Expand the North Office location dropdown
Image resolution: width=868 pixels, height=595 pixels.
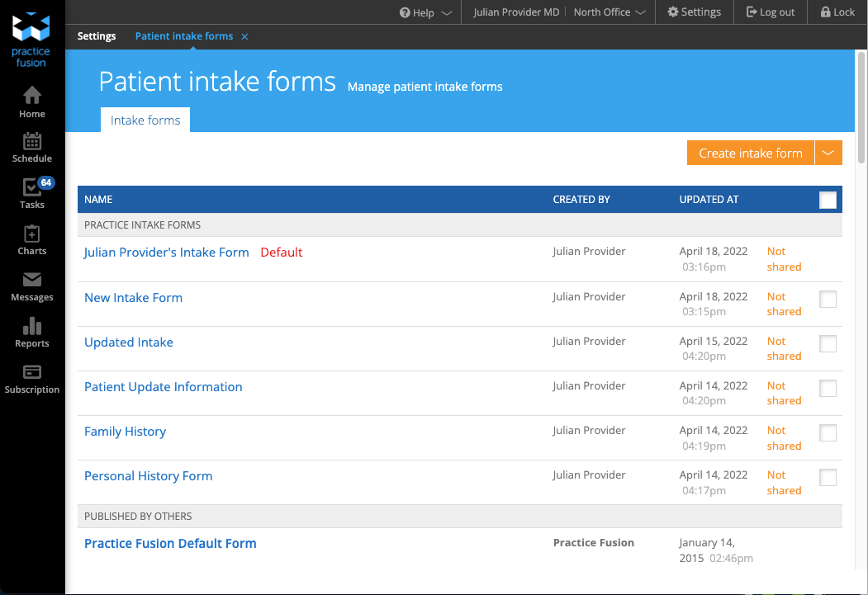pyautogui.click(x=609, y=12)
